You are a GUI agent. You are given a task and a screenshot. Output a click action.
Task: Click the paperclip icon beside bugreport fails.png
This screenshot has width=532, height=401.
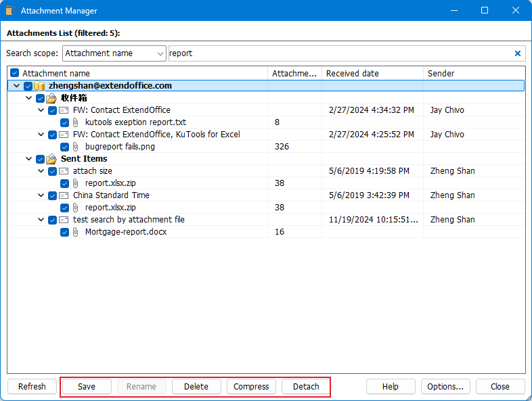point(76,147)
